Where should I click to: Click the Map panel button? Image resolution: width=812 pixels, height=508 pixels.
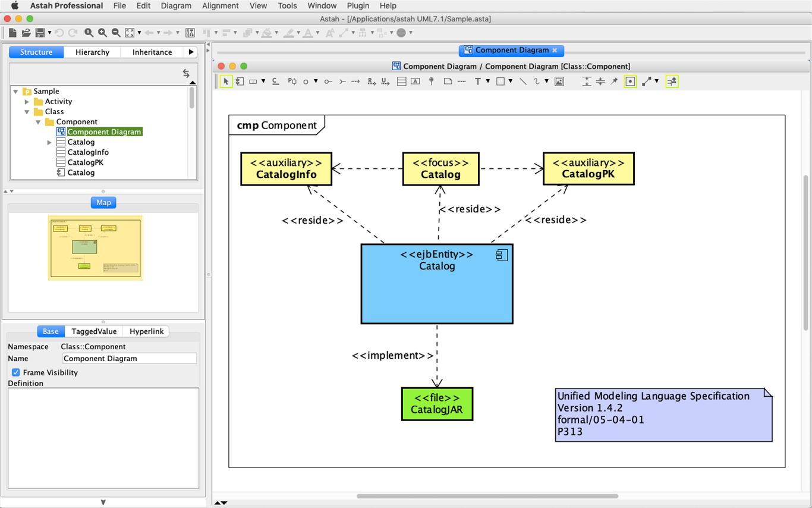pyautogui.click(x=103, y=203)
